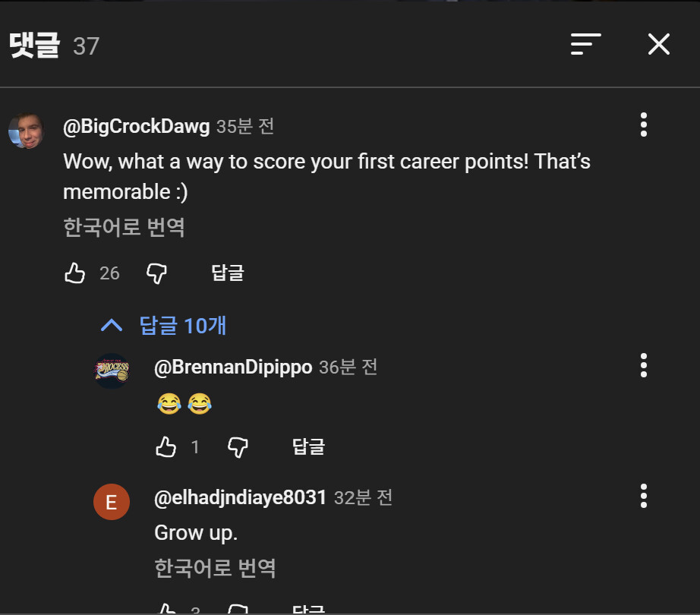Close the comments panel

tap(658, 45)
